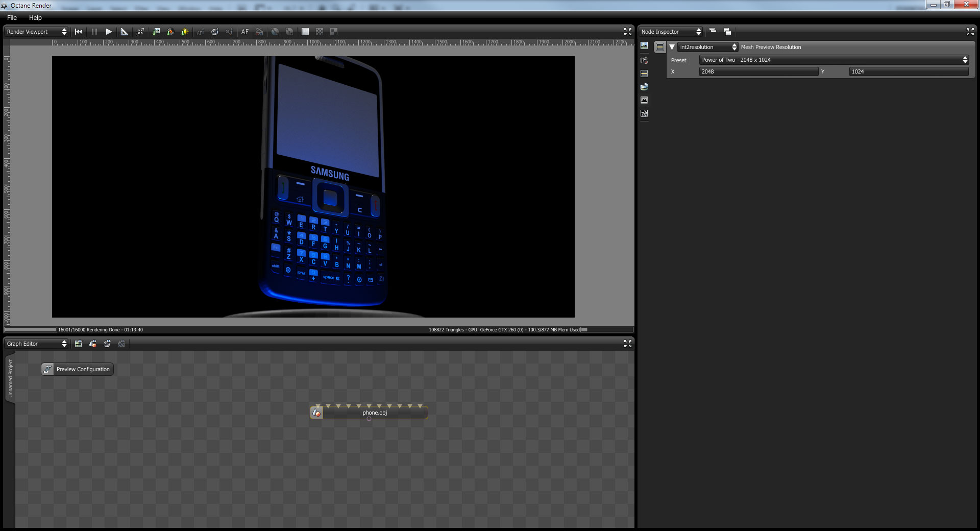Click the GPU memory usage bar
Image resolution: width=980 pixels, height=531 pixels.
point(607,330)
